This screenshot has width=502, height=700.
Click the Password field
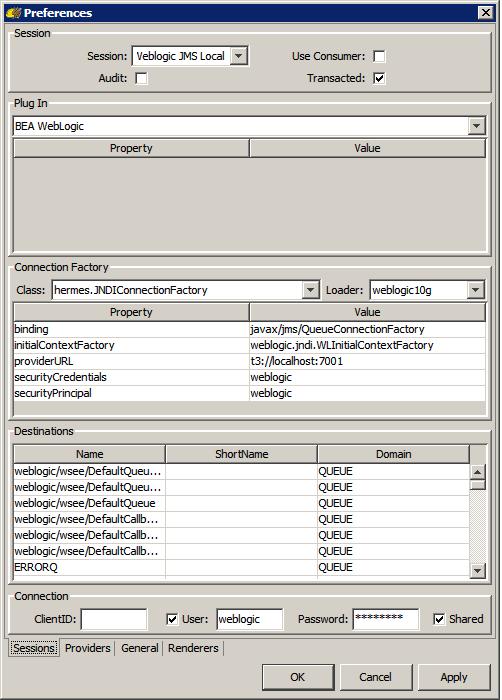point(386,619)
